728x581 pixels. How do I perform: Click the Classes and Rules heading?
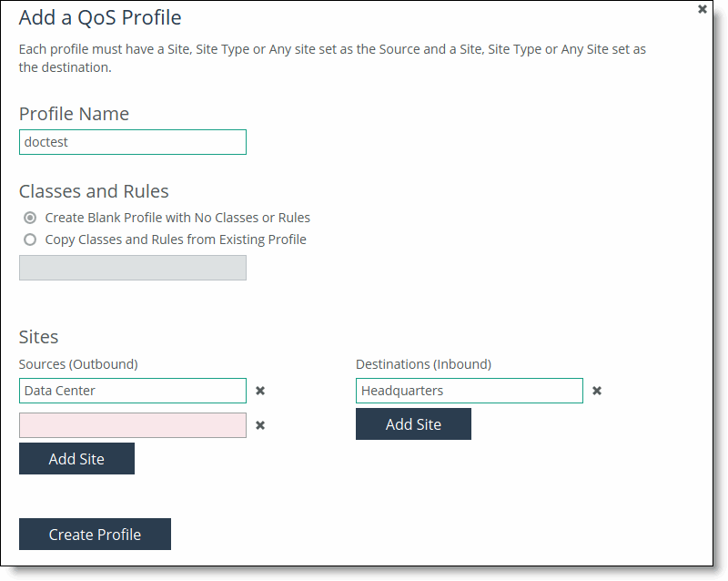click(94, 191)
